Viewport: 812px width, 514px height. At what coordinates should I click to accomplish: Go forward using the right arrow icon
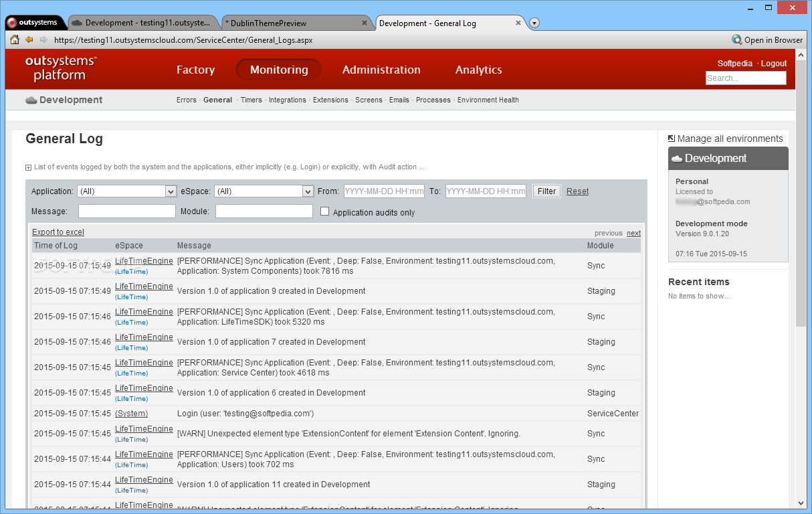pos(43,39)
